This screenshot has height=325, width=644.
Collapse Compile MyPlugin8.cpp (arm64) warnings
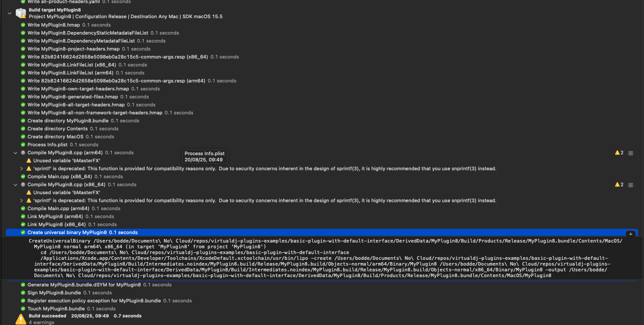(x=16, y=153)
